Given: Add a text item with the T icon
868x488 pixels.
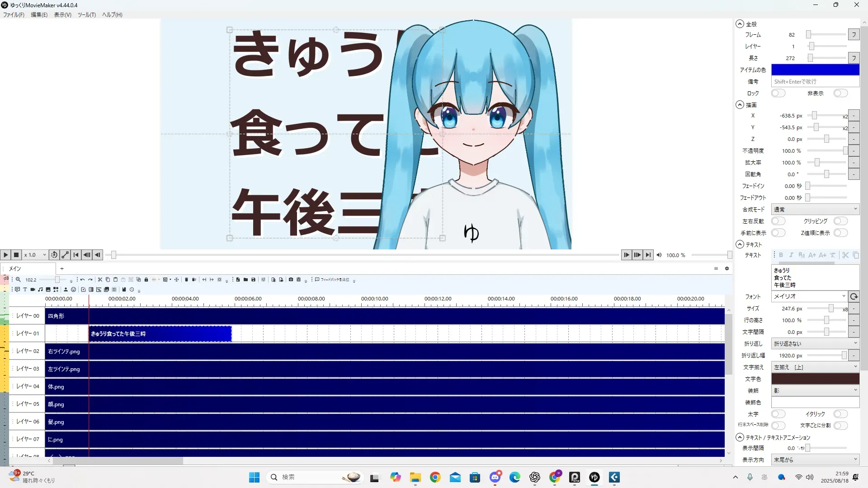Looking at the screenshot, I should pos(25,290).
